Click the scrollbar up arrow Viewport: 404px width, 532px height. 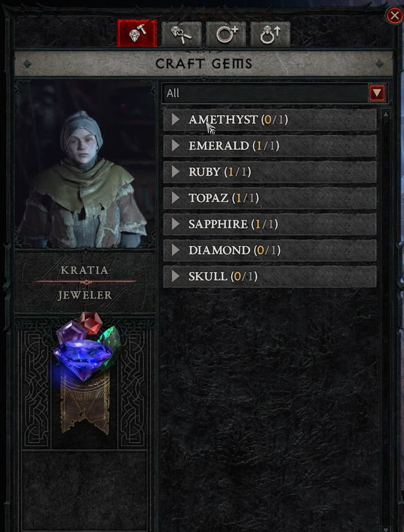pyautogui.click(x=385, y=114)
